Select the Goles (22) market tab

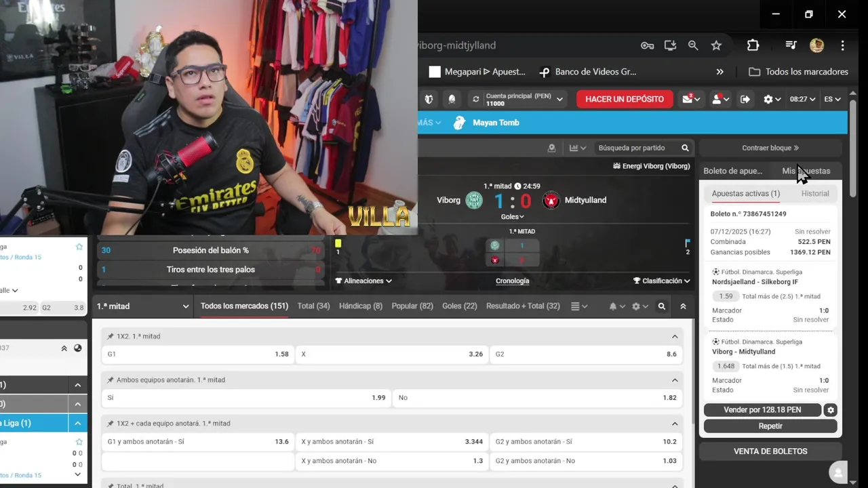460,306
